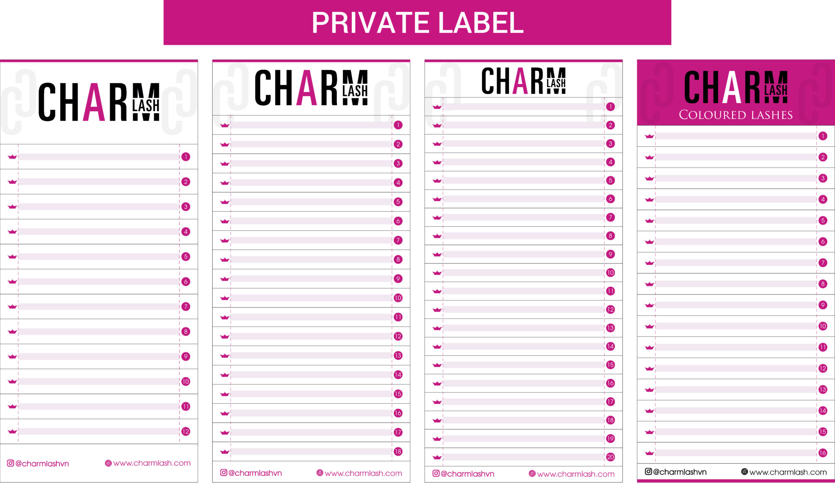Click the CHARM LASH logo on third card
Viewport: 835px width, 504px height.
pos(524,81)
